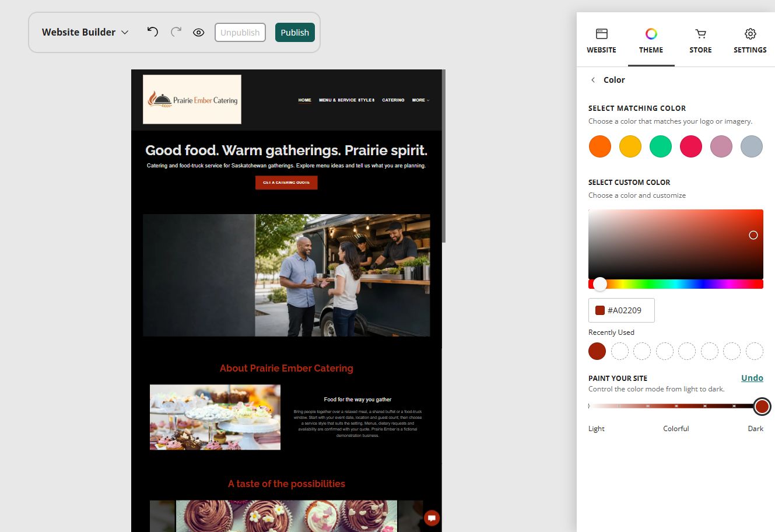Select the orange matching color

tap(600, 146)
